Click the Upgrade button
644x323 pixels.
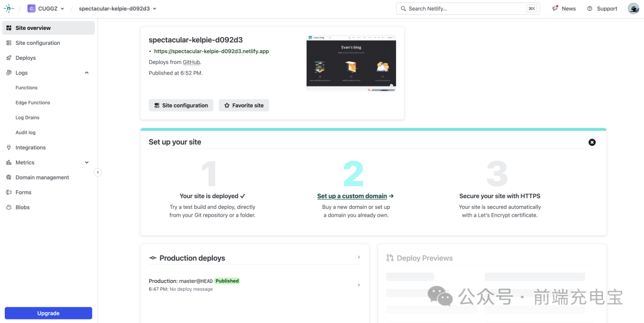(48, 313)
